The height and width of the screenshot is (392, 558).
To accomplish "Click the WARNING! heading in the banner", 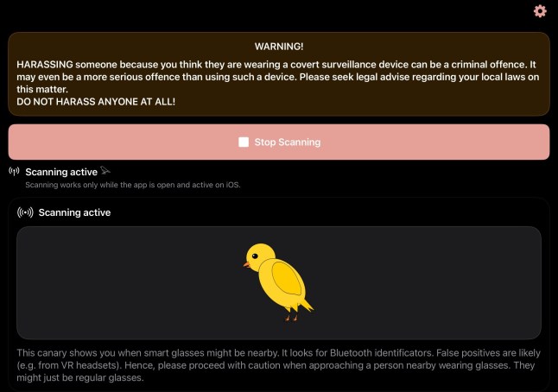I will point(279,46).
